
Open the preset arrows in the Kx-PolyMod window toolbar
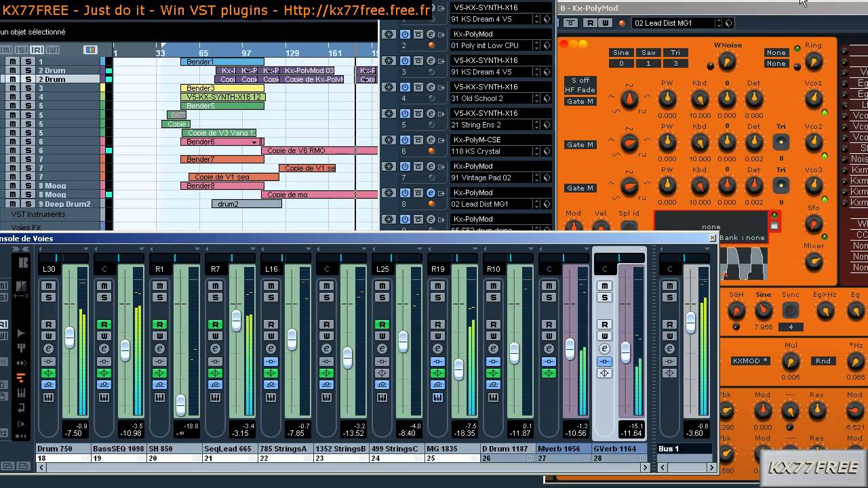[718, 23]
